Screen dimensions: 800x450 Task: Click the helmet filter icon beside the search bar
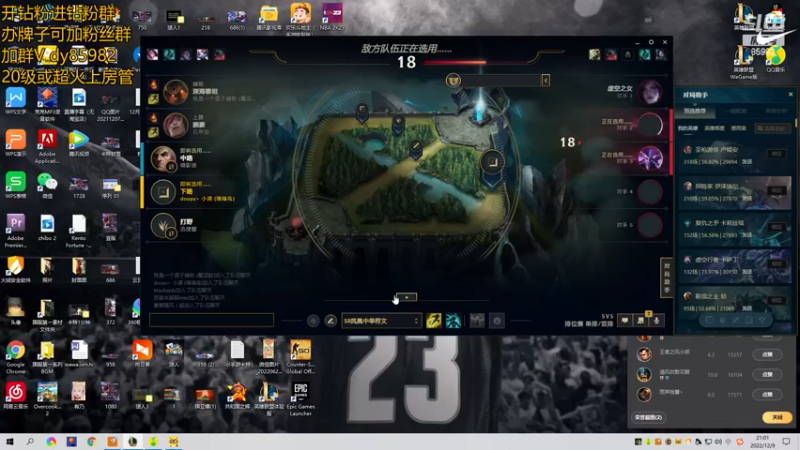tap(453, 80)
